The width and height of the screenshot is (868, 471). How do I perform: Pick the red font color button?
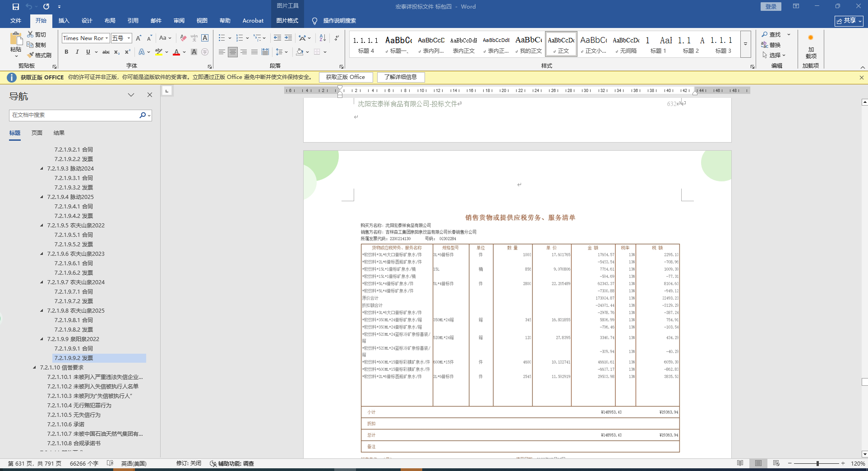[176, 52]
